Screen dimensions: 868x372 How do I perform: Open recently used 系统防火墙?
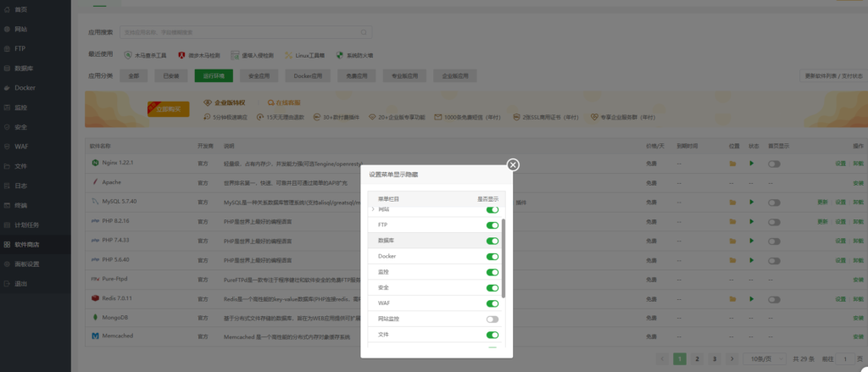[355, 55]
